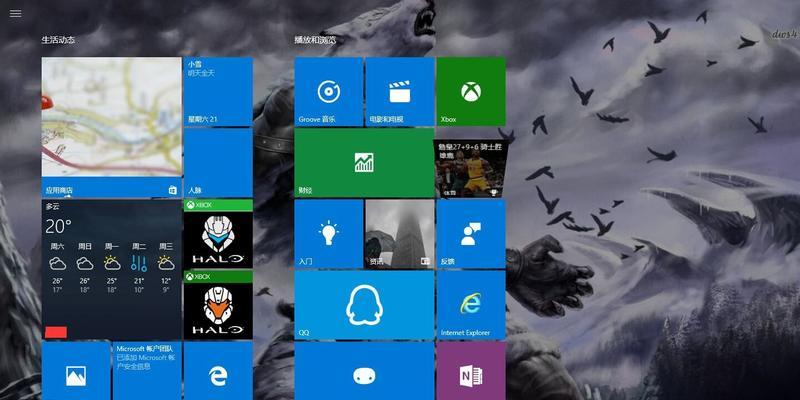Viewport: 800px width, 400px height.
Task: Open the calendar tile showing 星期六 21
Action: 218,91
